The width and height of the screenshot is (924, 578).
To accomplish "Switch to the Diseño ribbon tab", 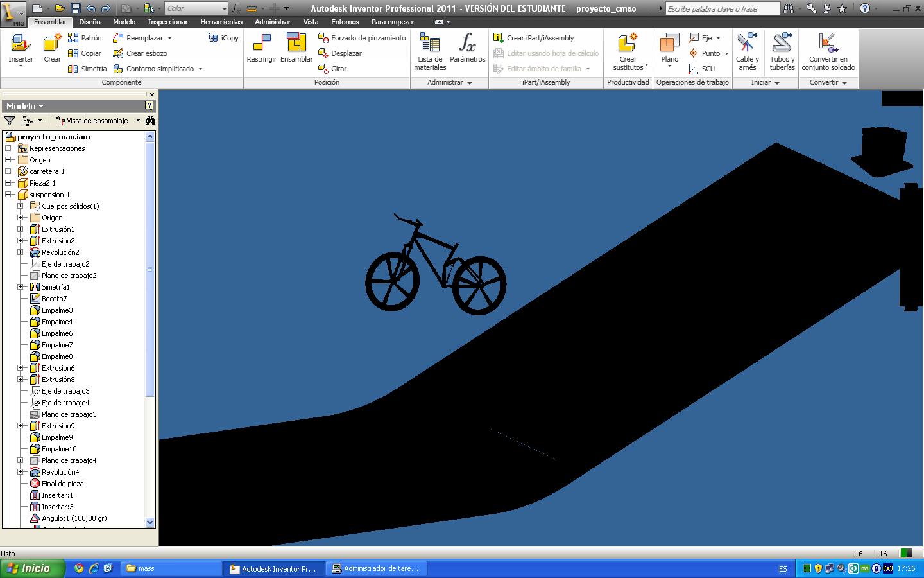I will (x=90, y=22).
